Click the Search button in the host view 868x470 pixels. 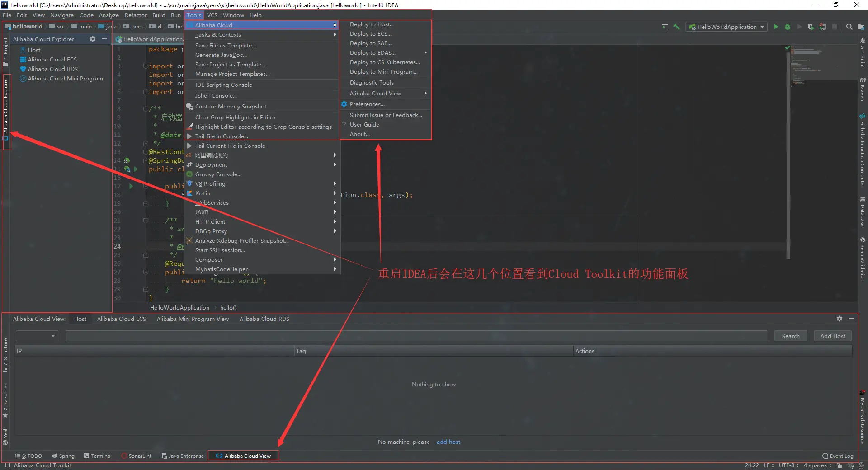(791, 336)
